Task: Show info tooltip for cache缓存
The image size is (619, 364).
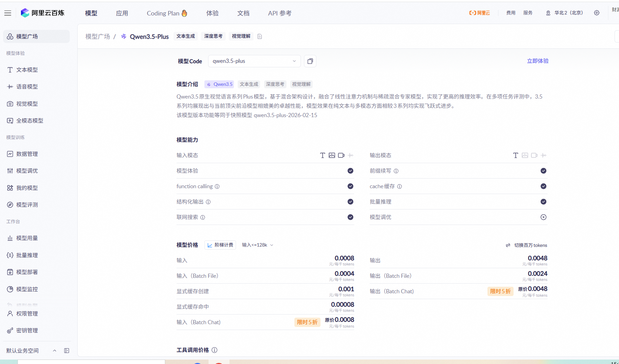Action: (x=399, y=186)
